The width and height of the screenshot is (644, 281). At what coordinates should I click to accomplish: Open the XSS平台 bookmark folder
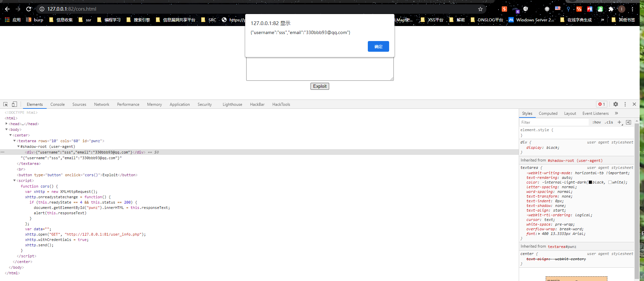432,20
